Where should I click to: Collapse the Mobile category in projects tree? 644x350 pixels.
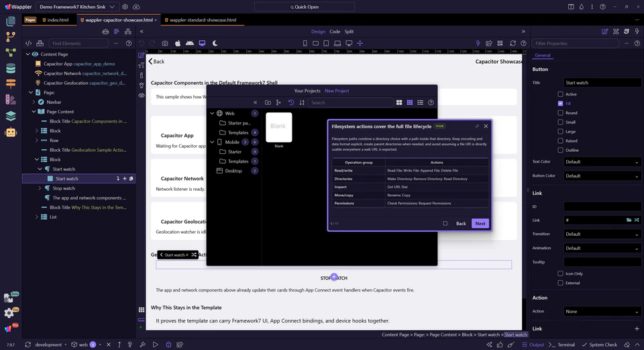(x=213, y=142)
